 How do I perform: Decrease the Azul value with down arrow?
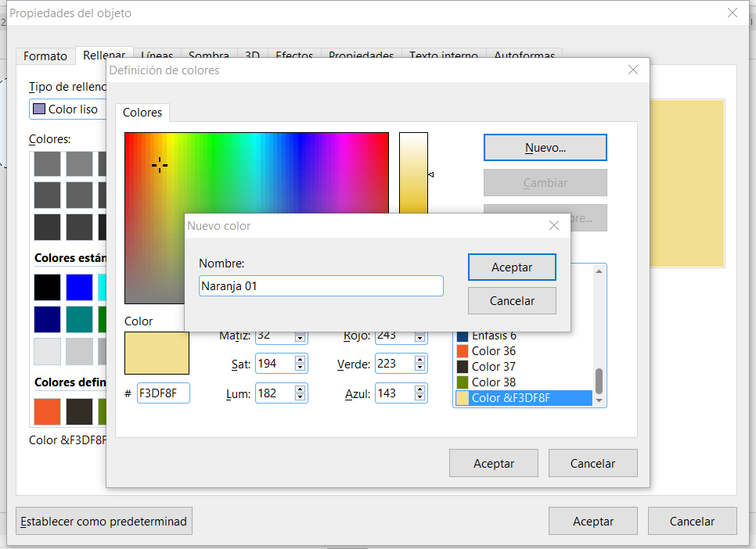pos(420,397)
